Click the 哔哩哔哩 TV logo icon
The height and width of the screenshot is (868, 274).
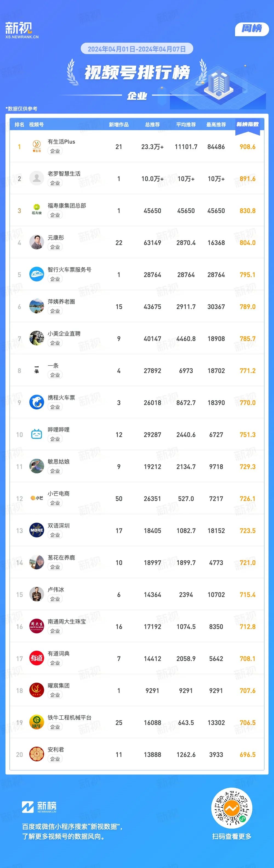(36, 434)
